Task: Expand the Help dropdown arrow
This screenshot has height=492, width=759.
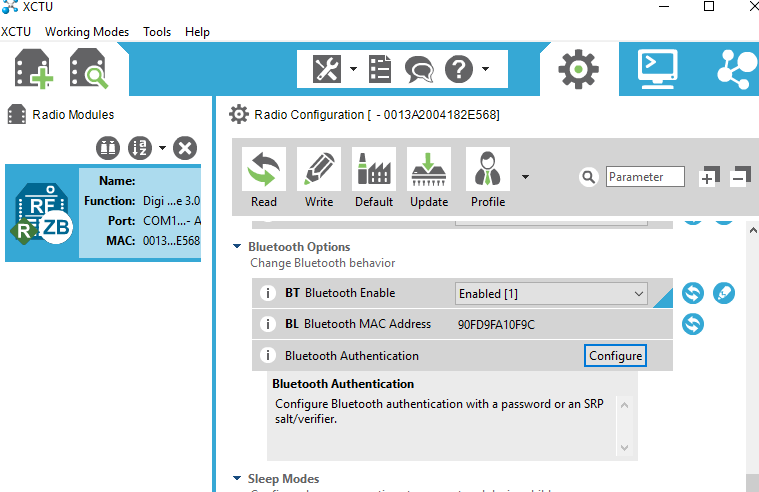Action: 485,69
